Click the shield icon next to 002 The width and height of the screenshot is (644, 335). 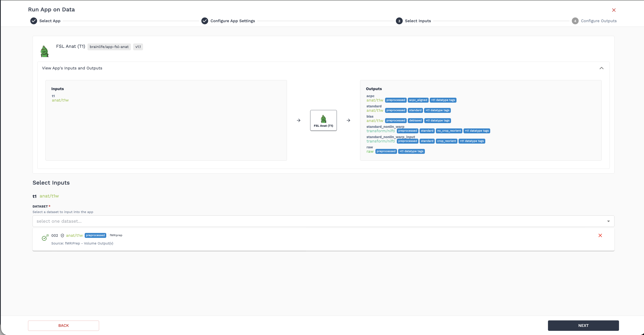[63, 235]
